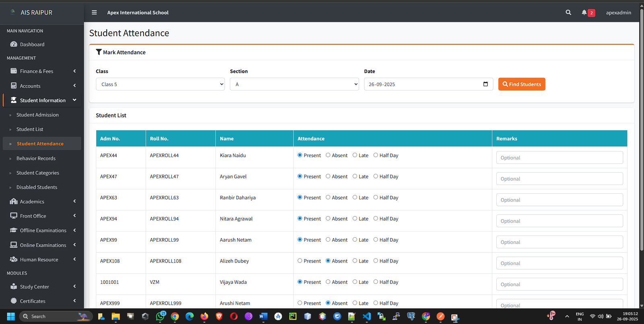
Task: Open Behavior Records menu item
Action: [36, 158]
